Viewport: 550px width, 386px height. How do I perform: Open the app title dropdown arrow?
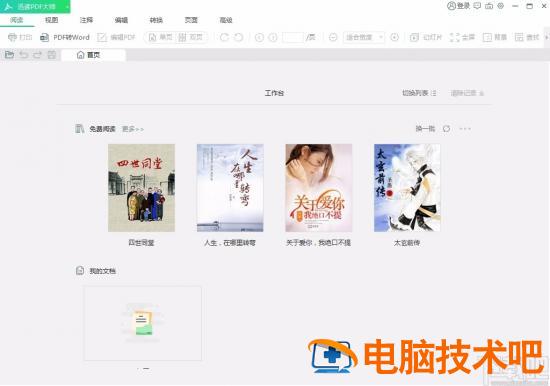(x=67, y=7)
